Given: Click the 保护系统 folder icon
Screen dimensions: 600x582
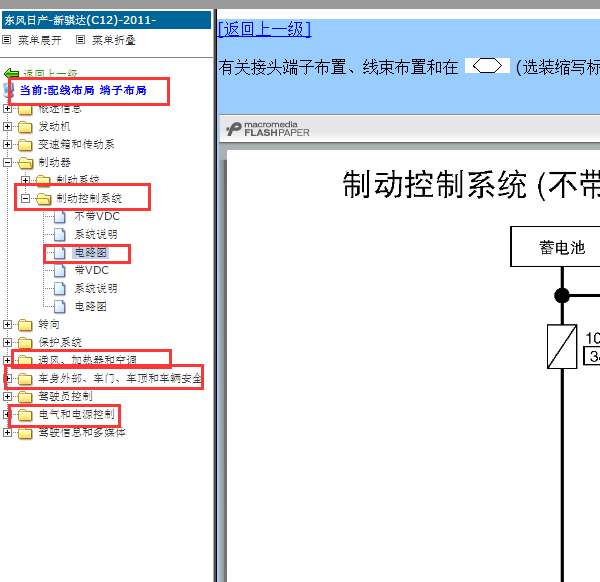Looking at the screenshot, I should [25, 342].
